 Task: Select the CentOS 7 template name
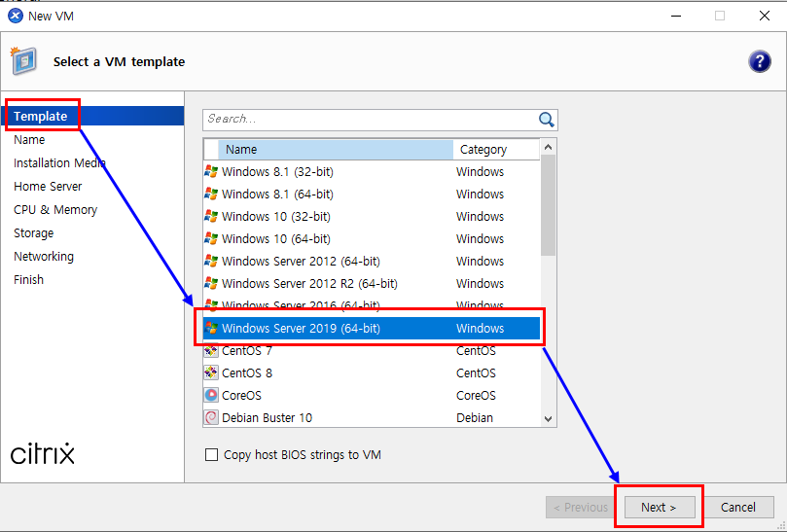click(x=247, y=351)
